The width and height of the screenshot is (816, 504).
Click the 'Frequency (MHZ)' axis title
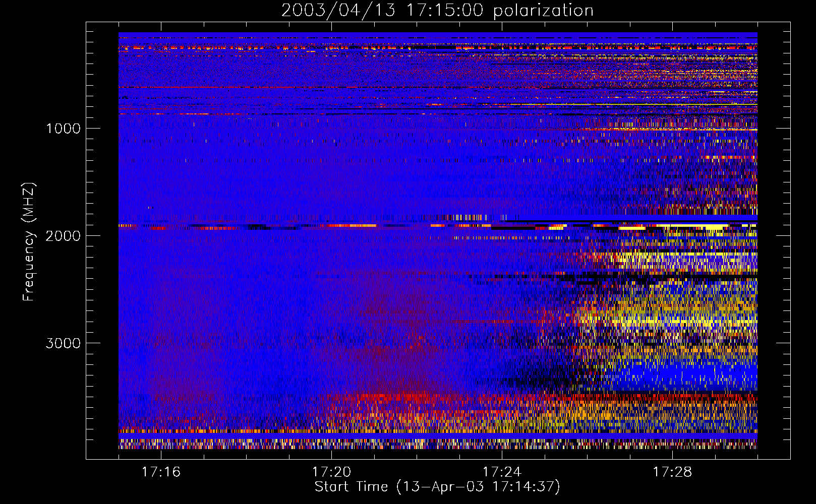click(x=29, y=242)
